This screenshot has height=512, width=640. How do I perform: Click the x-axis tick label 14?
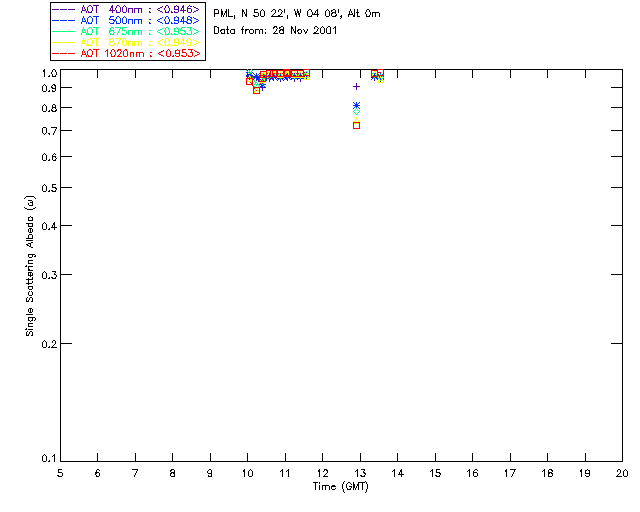point(398,474)
